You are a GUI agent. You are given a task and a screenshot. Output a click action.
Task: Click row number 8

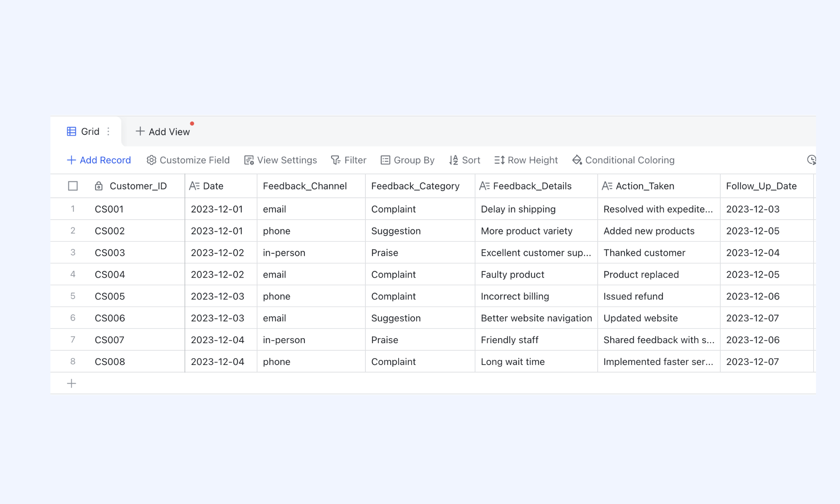coord(73,362)
